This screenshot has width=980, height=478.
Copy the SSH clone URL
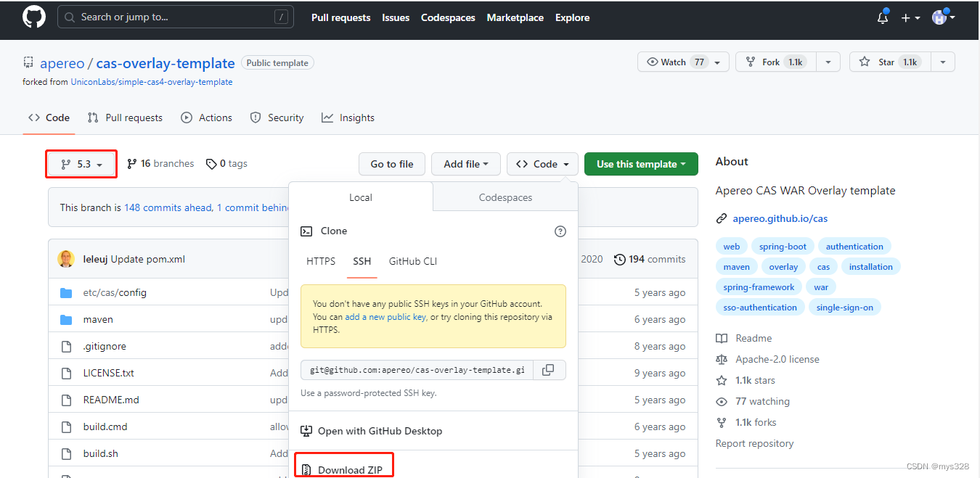pyautogui.click(x=548, y=370)
